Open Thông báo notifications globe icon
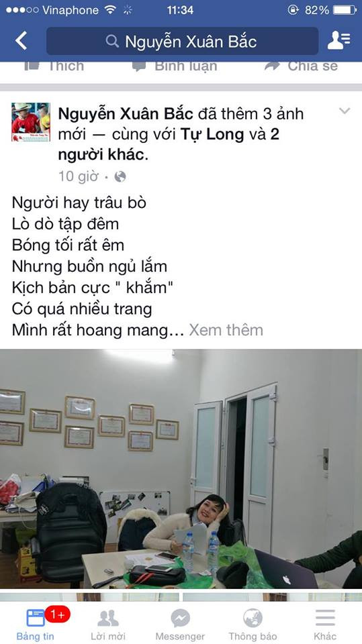 click(253, 618)
